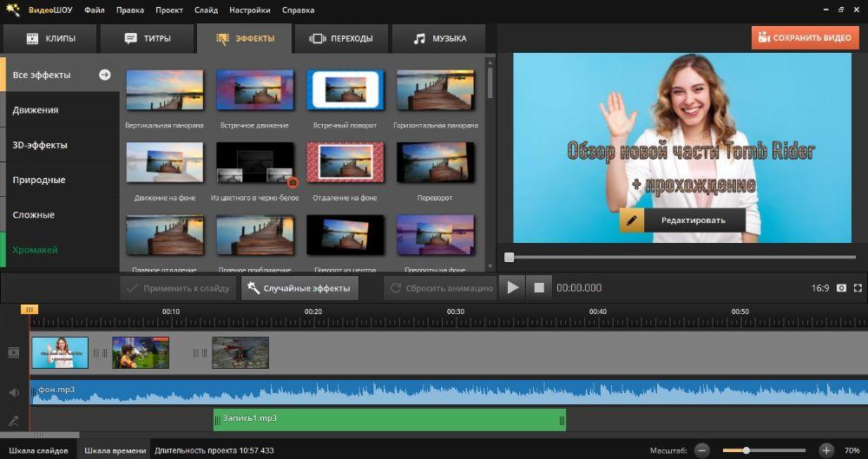Click the Масштаб zoom slider
Screen dimensions: 868x459
pyautogui.click(x=764, y=450)
